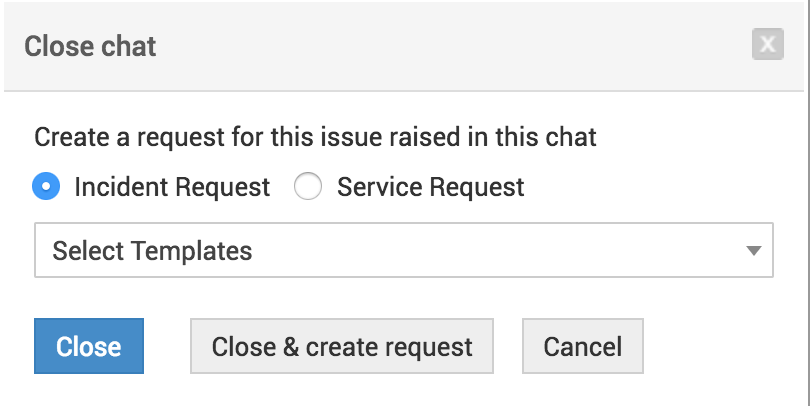Keep request type as Incident Request

[46, 187]
